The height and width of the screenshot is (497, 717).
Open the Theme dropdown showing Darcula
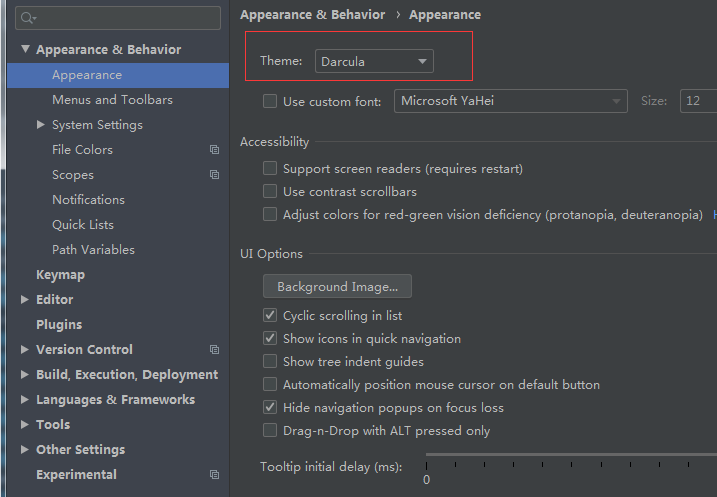(374, 62)
